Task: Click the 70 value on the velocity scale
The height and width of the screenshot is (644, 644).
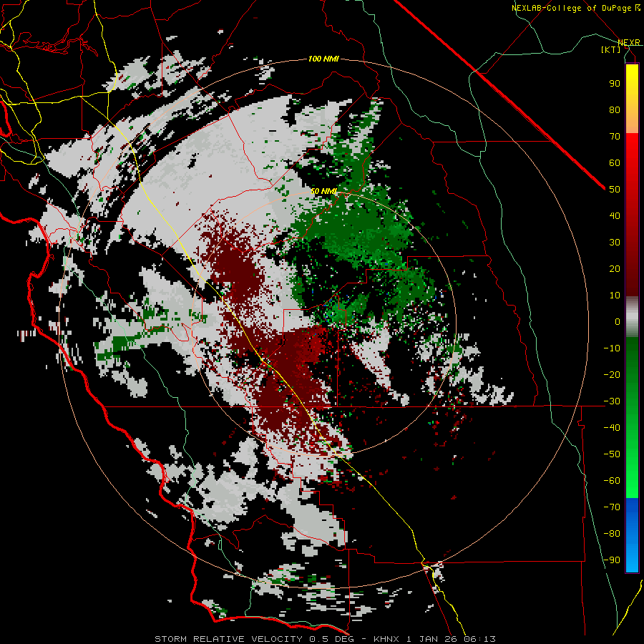Action: click(x=615, y=137)
